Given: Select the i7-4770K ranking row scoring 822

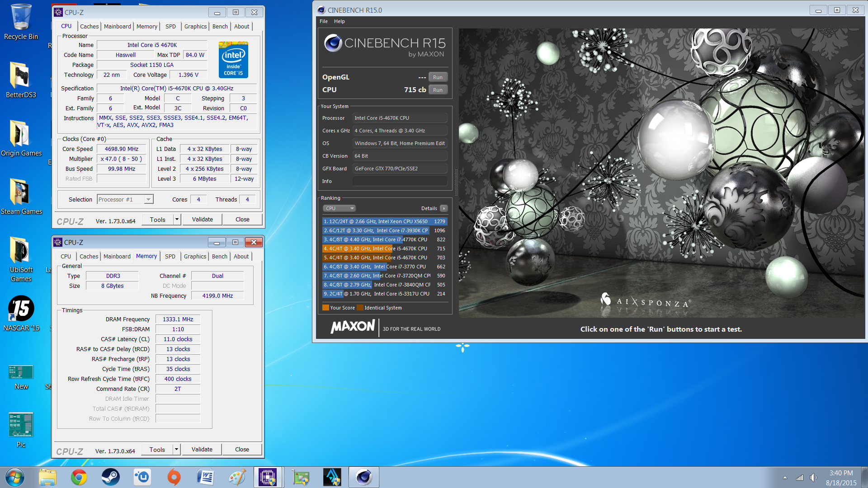Looking at the screenshot, I should tap(385, 239).
